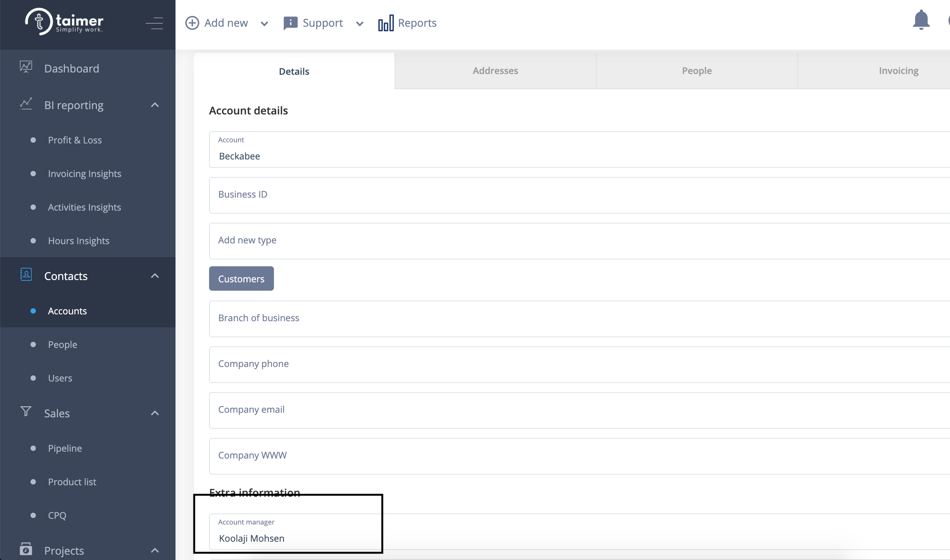
Task: Open the Branch of business dropdown field
Action: [x=579, y=319]
